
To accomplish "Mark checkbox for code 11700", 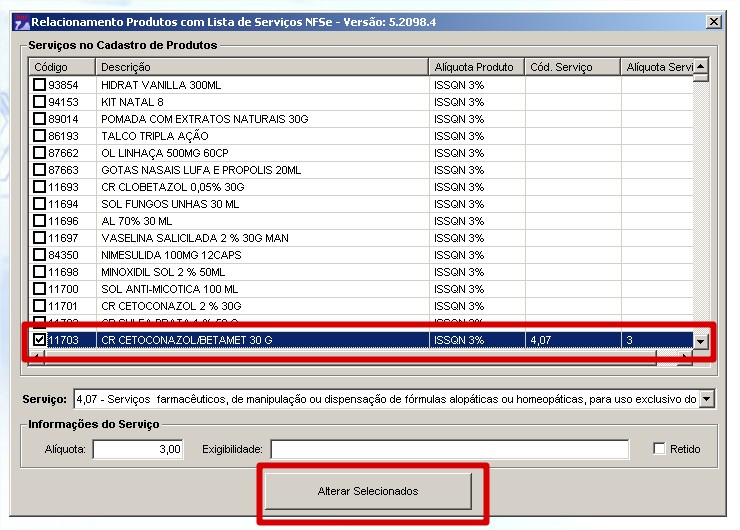I will pos(40,289).
